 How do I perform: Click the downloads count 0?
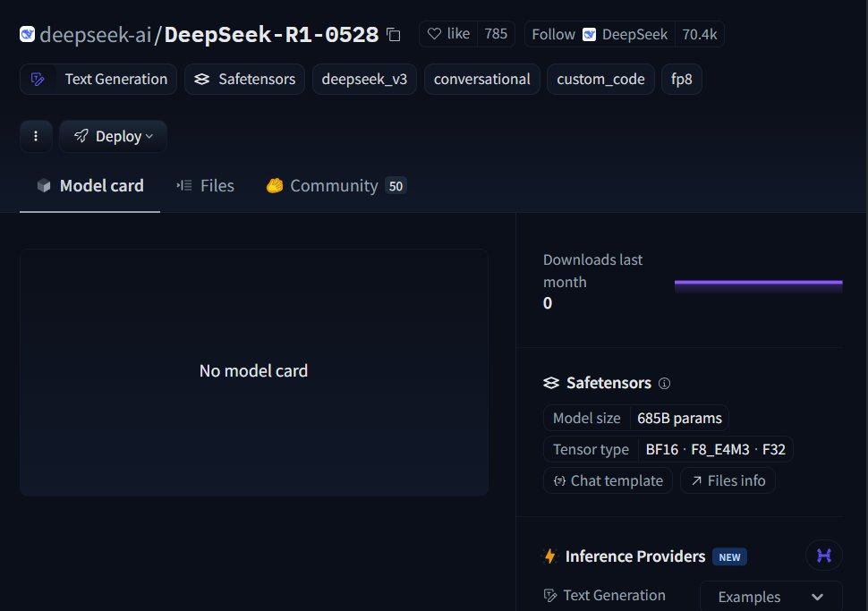(x=548, y=303)
